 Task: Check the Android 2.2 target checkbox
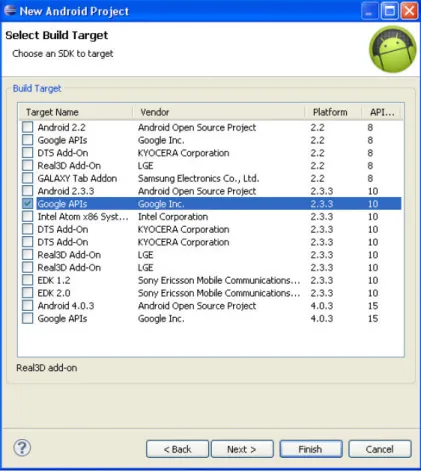click(28, 127)
